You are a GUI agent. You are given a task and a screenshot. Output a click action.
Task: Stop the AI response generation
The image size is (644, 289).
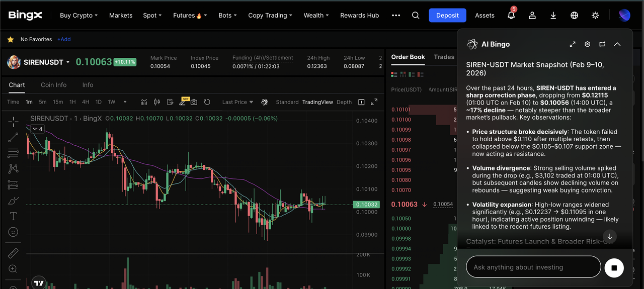[x=614, y=267]
